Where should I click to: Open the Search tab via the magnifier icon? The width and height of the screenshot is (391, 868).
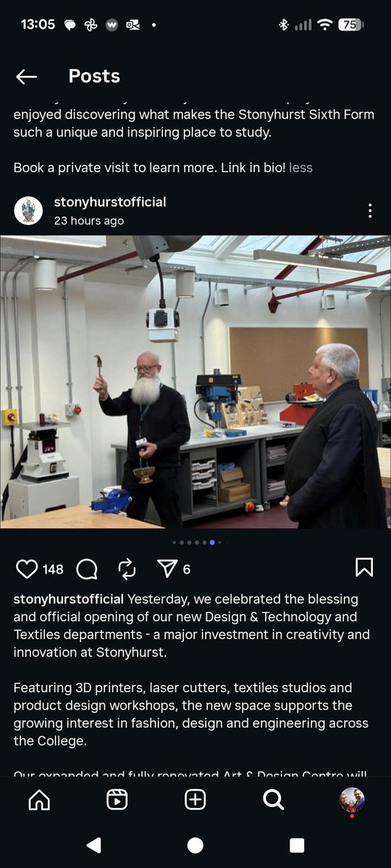point(273,799)
